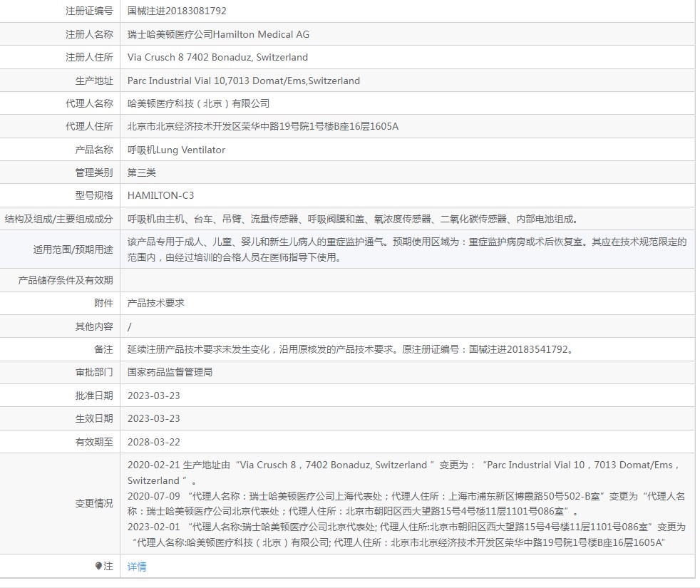Image resolution: width=700 pixels, height=588 pixels.
Task: Click the 产品储存条件及有效期 label
Action: (66, 280)
